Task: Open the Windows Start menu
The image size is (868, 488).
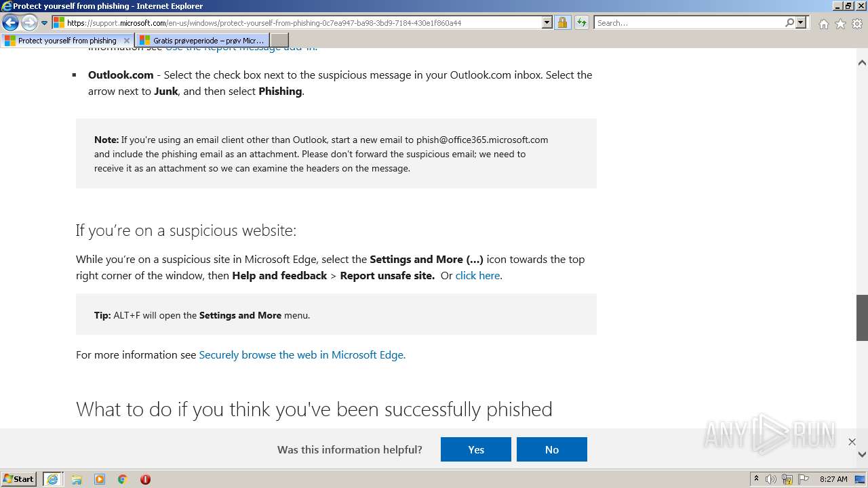Action: (x=19, y=479)
